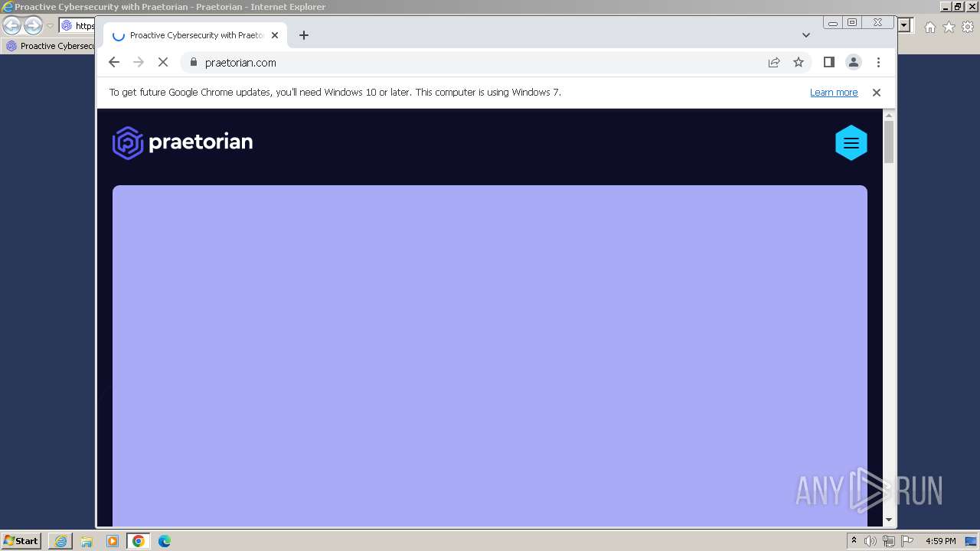Go back in the Chrome toolbar

114,63
